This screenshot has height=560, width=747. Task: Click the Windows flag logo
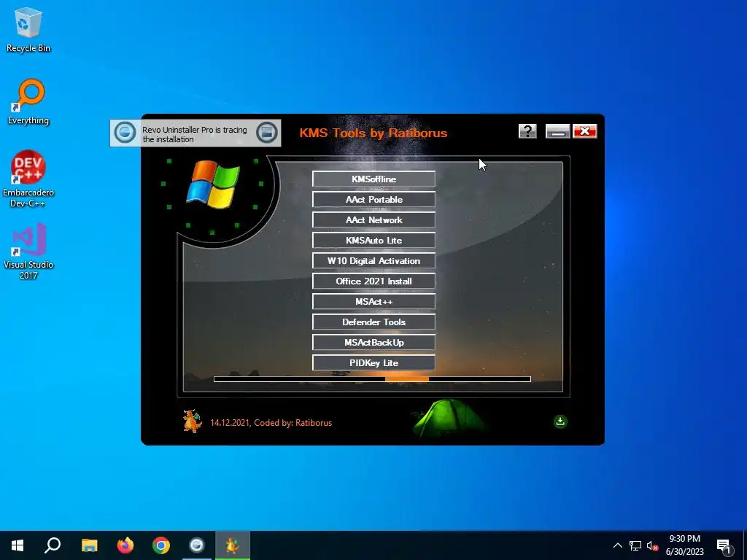213,184
